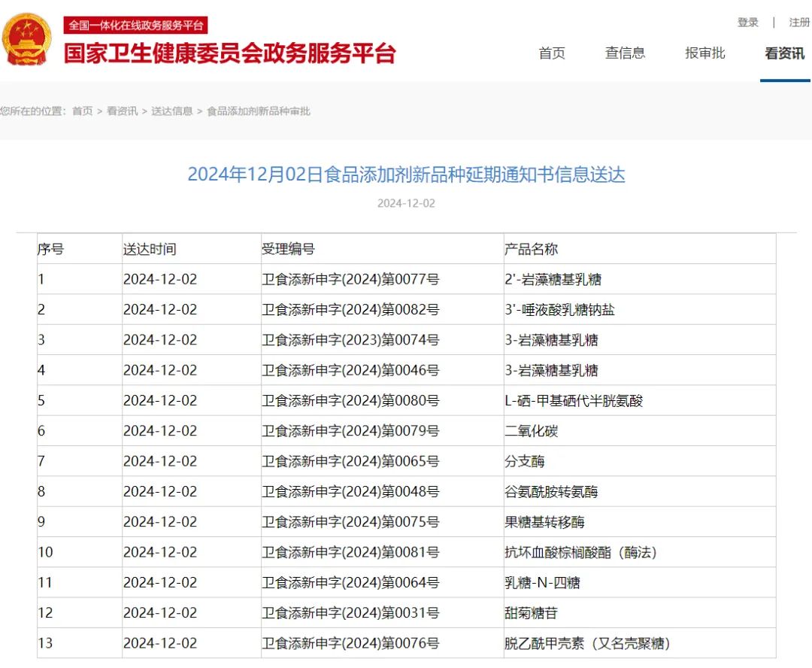Select product name 2'-岩藻糖基乳糖
Viewport: 812px width, 668px height.
tap(553, 279)
